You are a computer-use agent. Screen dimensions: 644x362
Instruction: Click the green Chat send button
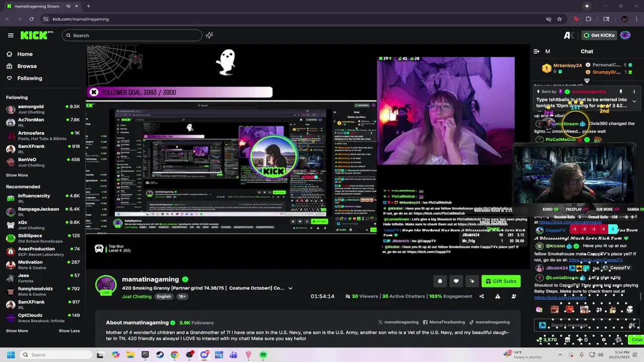[x=637, y=340]
